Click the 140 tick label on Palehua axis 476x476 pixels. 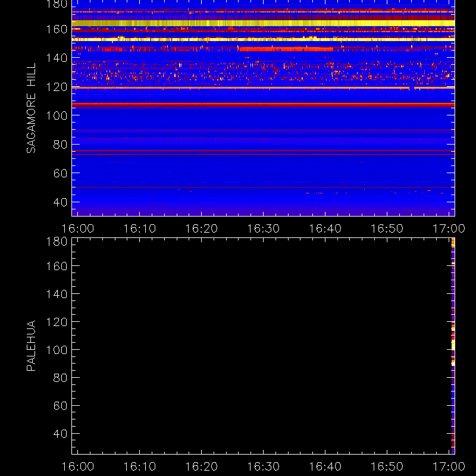pyautogui.click(x=57, y=294)
